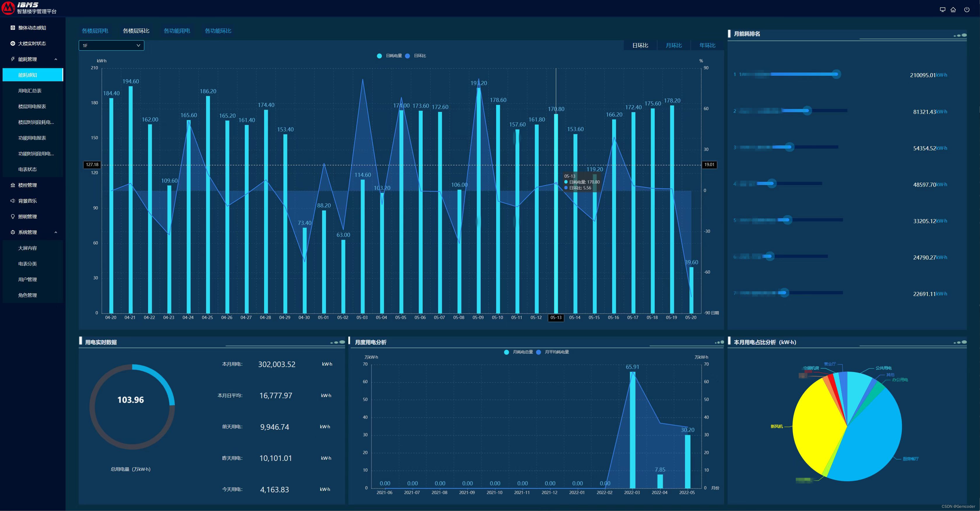Click the building icon for 楼控管理
980x511 pixels.
(13, 185)
